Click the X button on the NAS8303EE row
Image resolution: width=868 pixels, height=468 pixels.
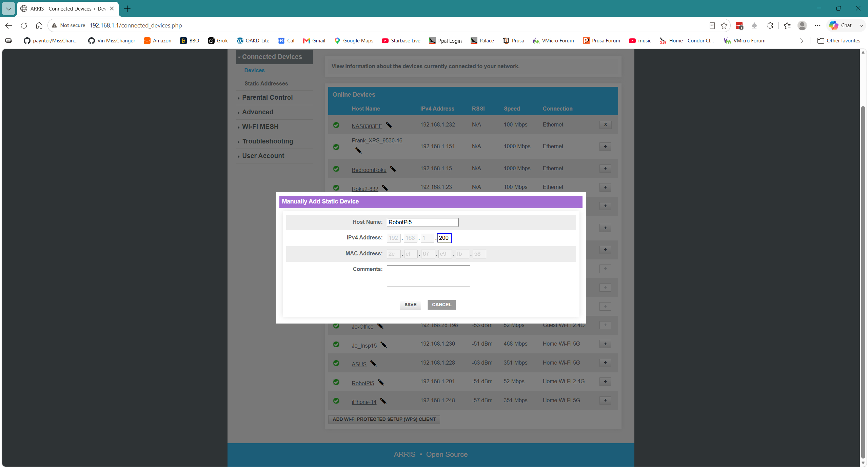point(605,124)
